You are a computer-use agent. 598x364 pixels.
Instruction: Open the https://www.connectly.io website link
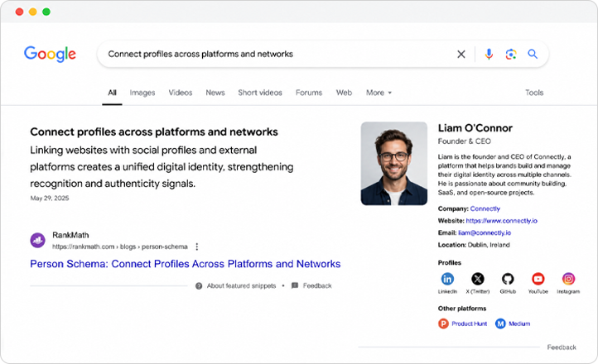502,221
